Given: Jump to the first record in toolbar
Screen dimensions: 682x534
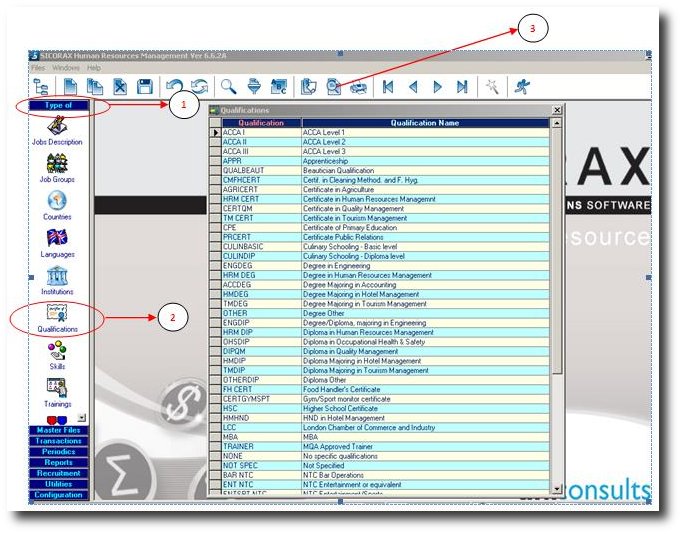Looking at the screenshot, I should point(388,87).
